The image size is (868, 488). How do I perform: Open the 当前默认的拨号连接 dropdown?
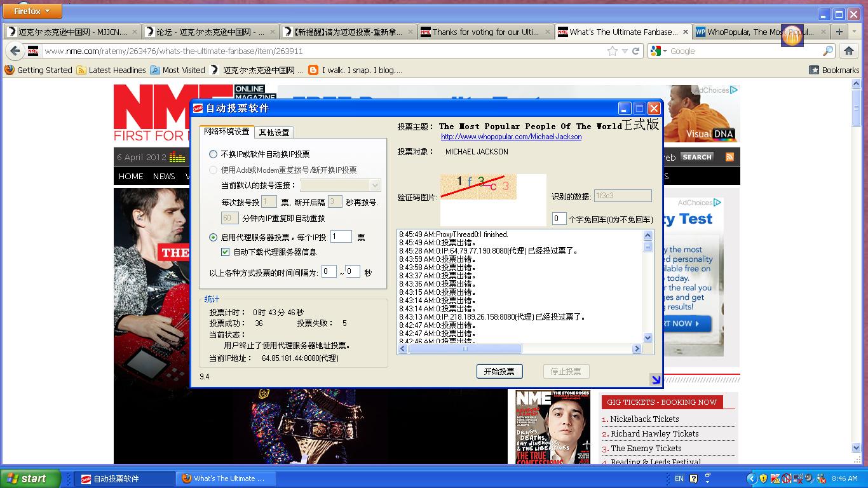tap(374, 186)
